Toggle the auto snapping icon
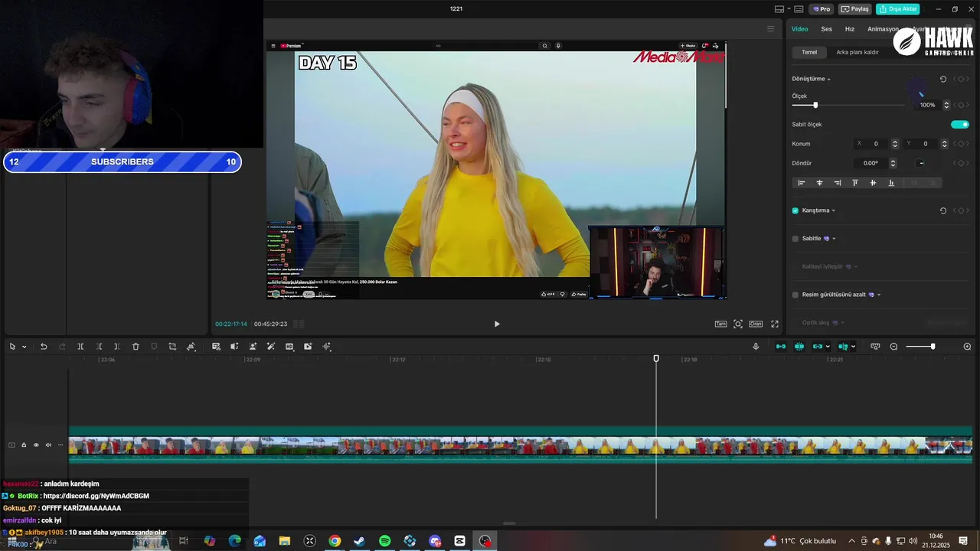Image resolution: width=980 pixels, height=551 pixels. pos(799,347)
